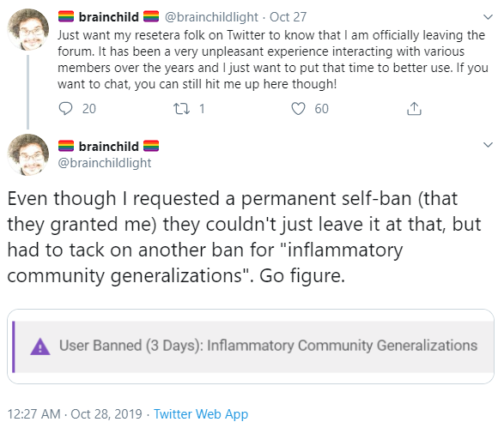Click the Oct 27 date link
The width and height of the screenshot is (504, 428).
(x=288, y=17)
